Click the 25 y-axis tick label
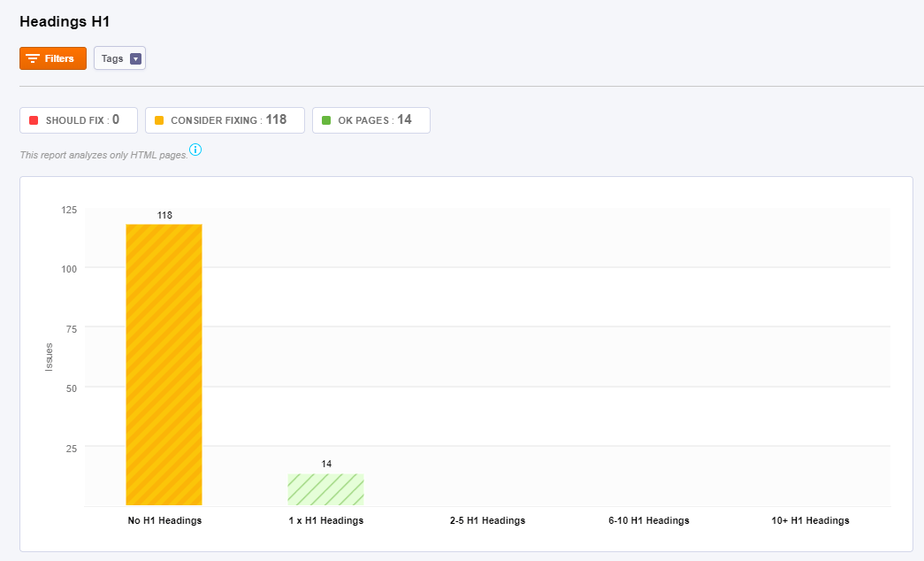The width and height of the screenshot is (924, 561). tap(72, 449)
